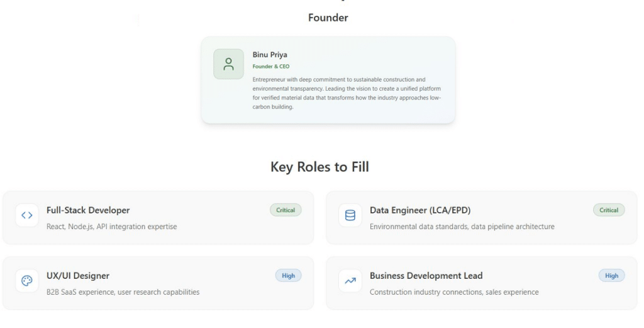Open the Data Engineer (LCA/EPD) role title
This screenshot has width=644, height=328.
coord(420,210)
